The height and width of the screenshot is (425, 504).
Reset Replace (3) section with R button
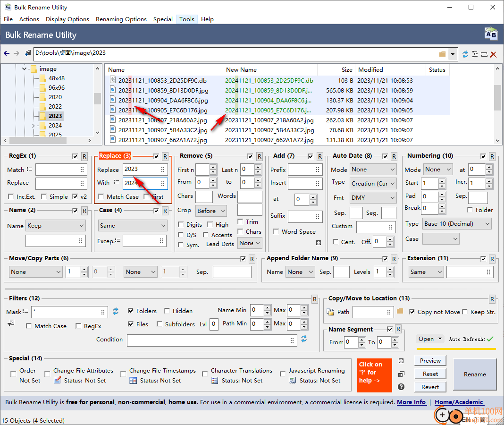click(165, 157)
